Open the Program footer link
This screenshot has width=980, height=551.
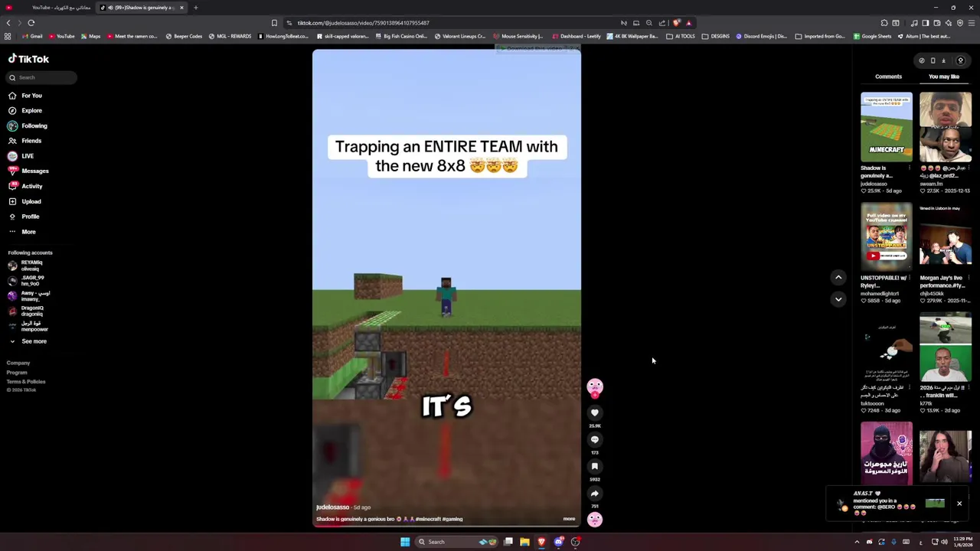[x=17, y=372]
